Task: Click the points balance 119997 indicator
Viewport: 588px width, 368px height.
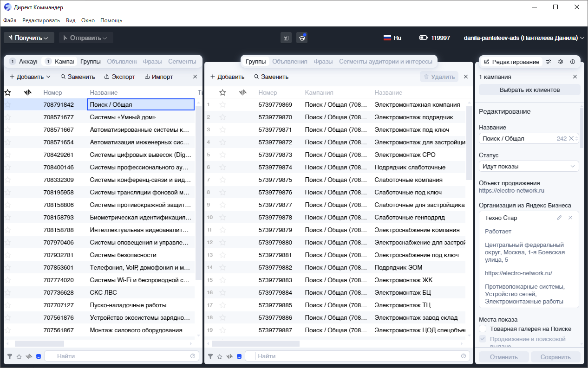Action: click(x=434, y=38)
